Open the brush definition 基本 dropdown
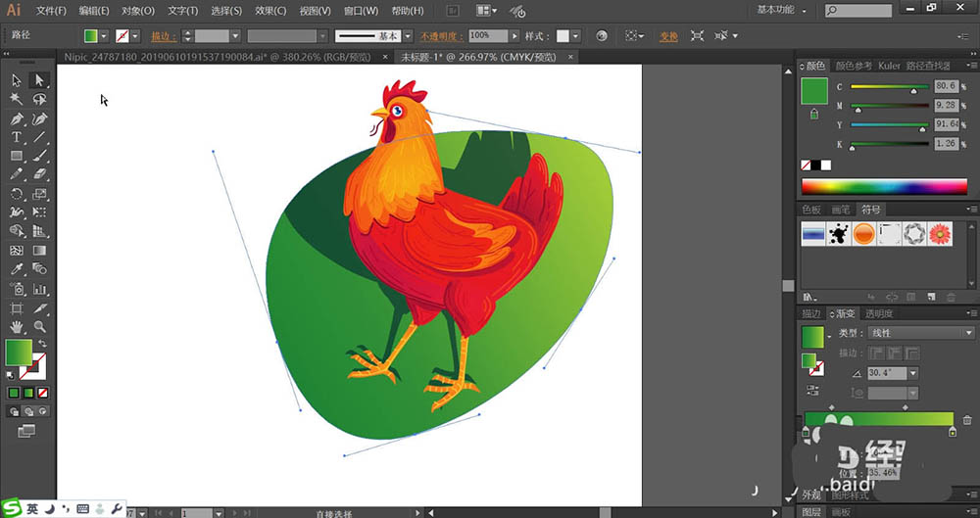The width and height of the screenshot is (980, 518). pos(408,36)
